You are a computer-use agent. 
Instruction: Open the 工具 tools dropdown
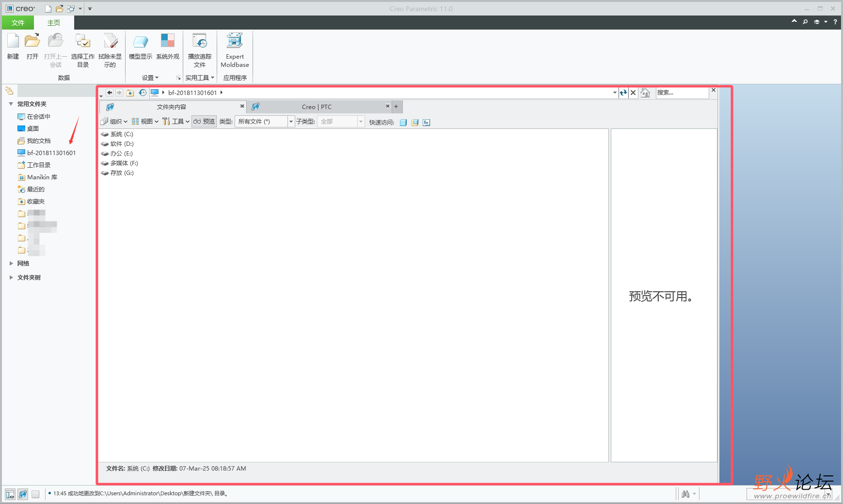pyautogui.click(x=176, y=122)
